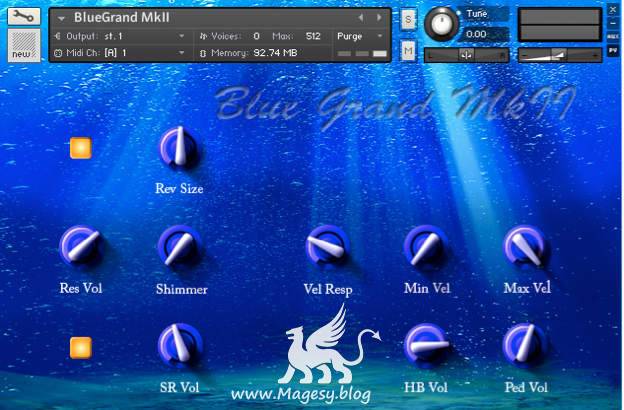The width and height of the screenshot is (624, 410).
Task: Click the 'new' instrument icon thumbnail
Action: (x=24, y=45)
